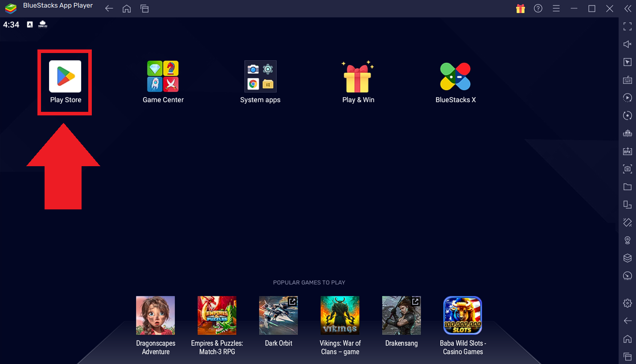The width and height of the screenshot is (636, 364).
Task: Mute the emulator volume
Action: pos(627,44)
